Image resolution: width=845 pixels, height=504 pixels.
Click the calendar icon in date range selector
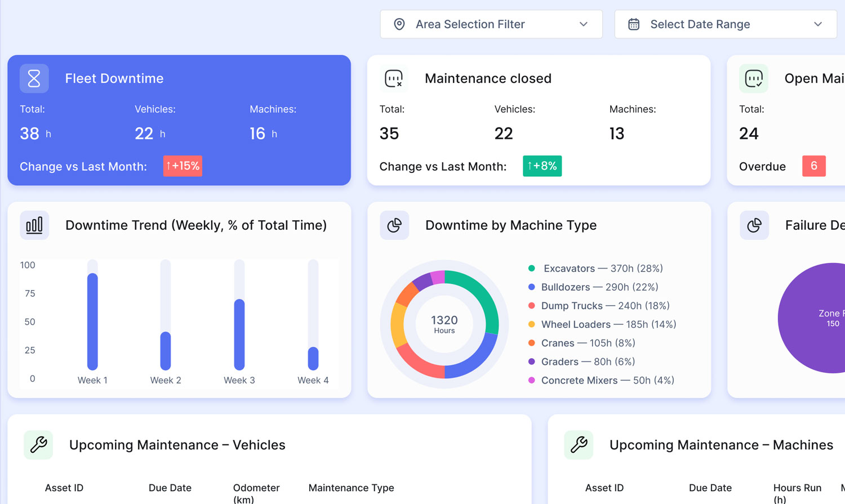click(634, 24)
